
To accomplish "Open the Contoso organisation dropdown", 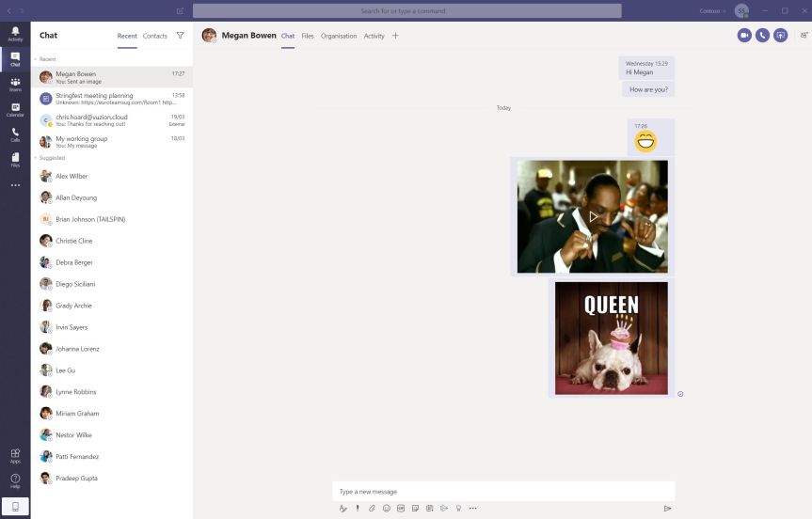I will (713, 11).
